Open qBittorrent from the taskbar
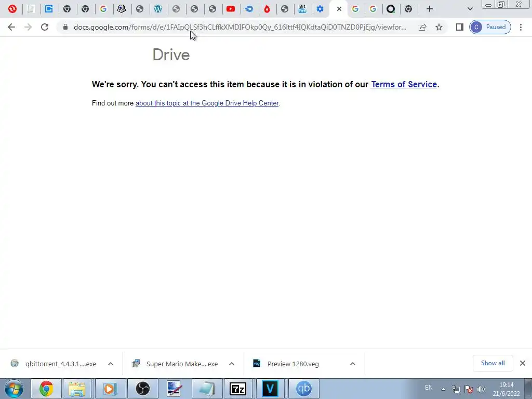 click(303, 389)
